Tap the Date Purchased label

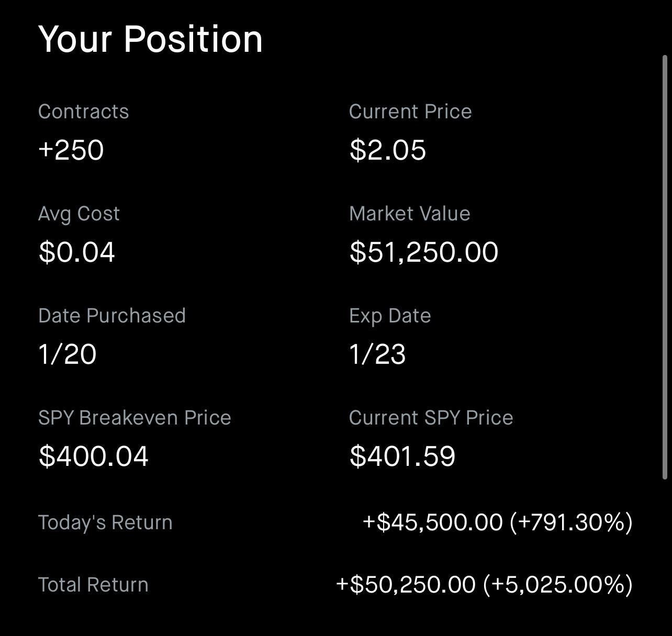[x=112, y=316]
